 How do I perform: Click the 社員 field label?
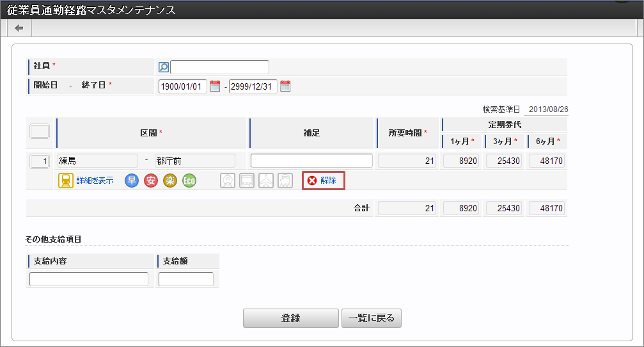(x=42, y=66)
